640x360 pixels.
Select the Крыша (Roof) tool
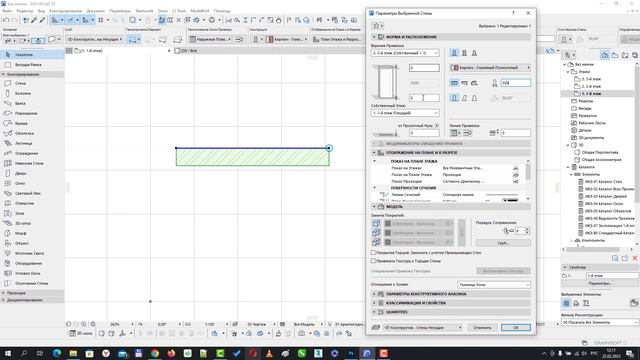(21, 123)
